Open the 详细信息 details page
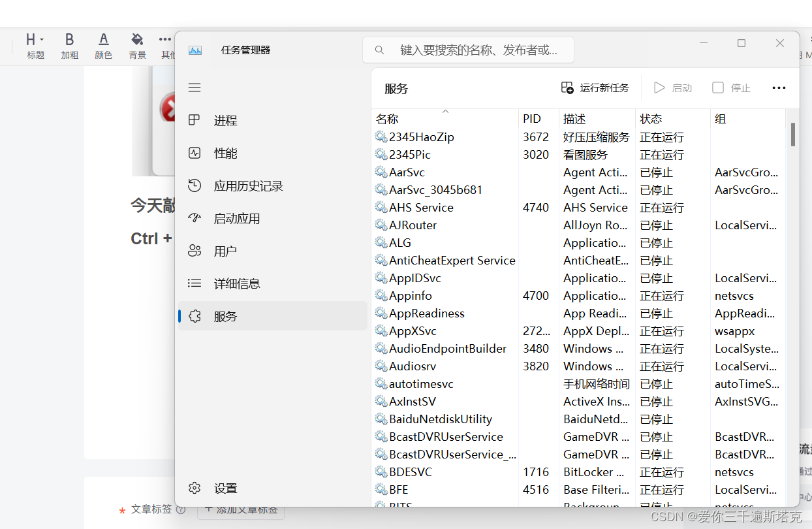This screenshot has height=529, width=812. (273, 283)
